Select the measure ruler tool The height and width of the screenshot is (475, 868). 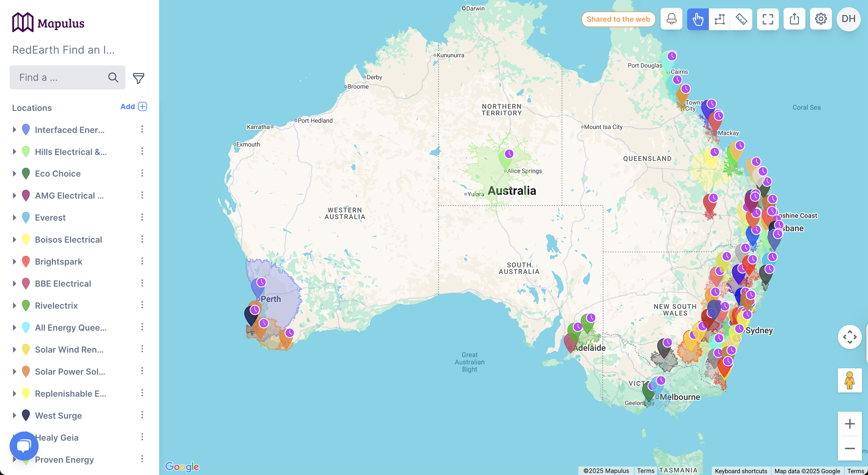click(741, 19)
